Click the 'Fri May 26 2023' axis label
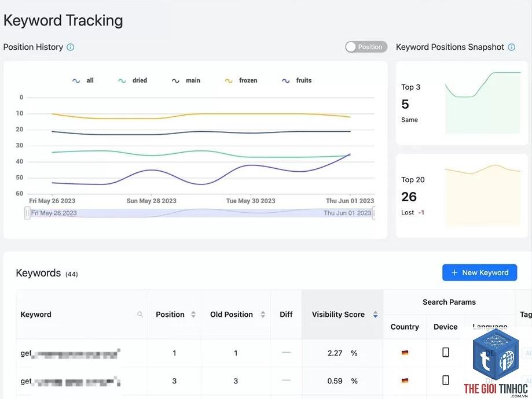Screen dimensions: 532x399 [x=52, y=201]
